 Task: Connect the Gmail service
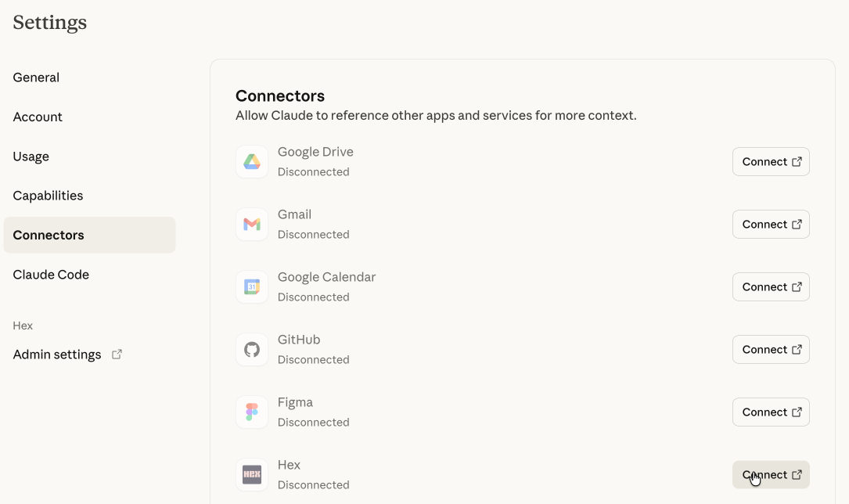pyautogui.click(x=771, y=224)
